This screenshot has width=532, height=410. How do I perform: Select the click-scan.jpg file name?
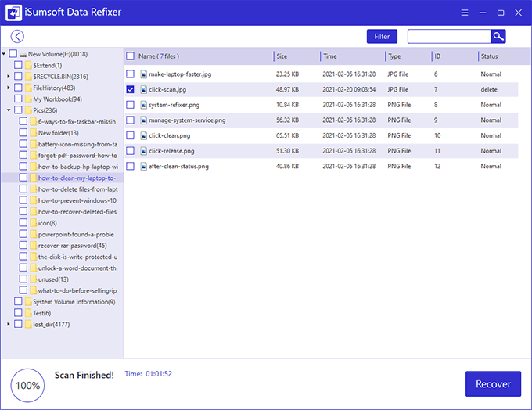click(167, 90)
